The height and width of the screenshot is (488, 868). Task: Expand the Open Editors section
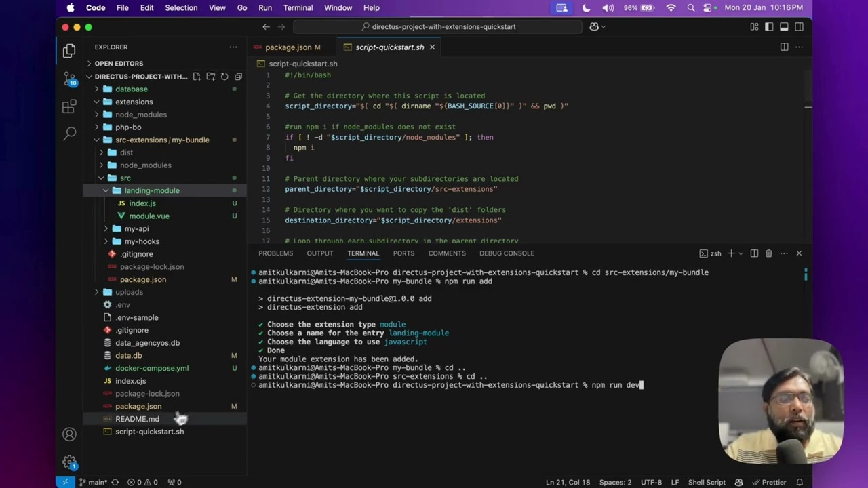tap(119, 64)
